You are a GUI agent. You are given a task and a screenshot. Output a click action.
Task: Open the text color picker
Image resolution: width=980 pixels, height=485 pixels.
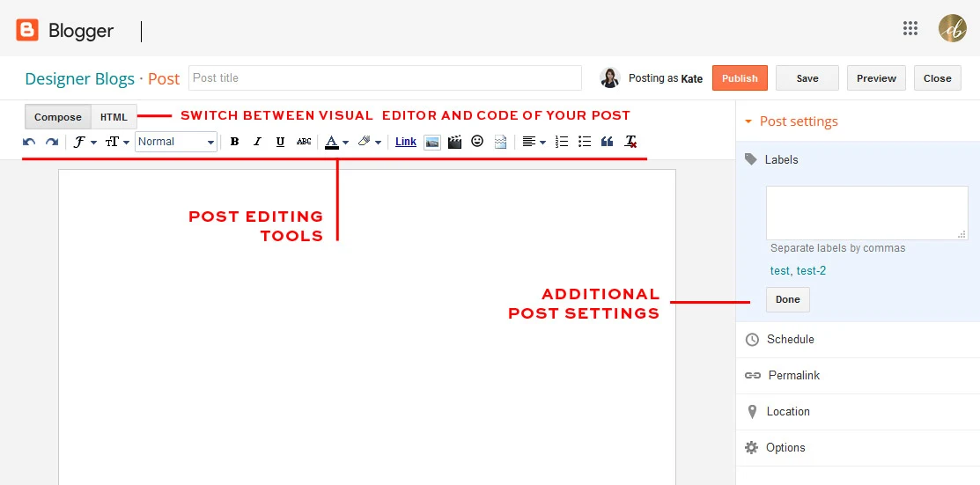(x=337, y=142)
